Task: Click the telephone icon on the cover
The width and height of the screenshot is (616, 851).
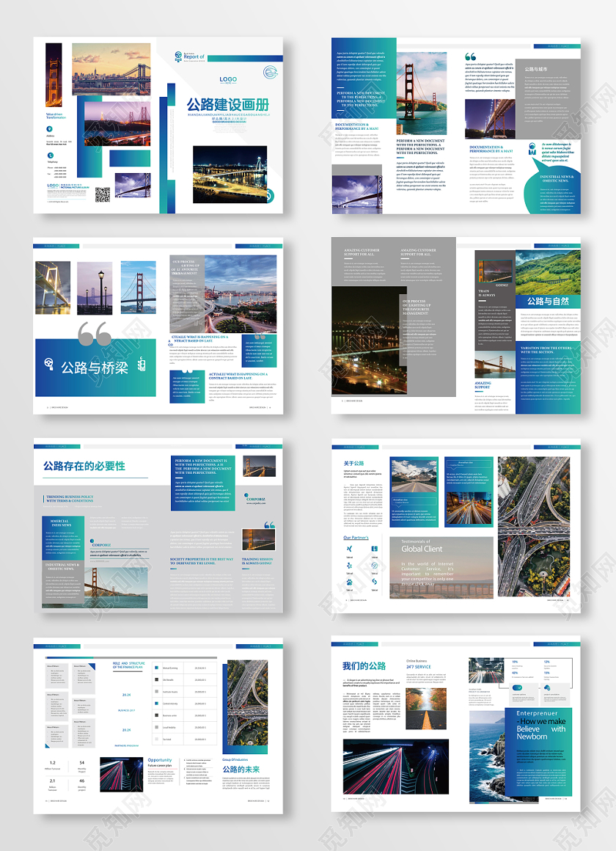Action: 50,155
